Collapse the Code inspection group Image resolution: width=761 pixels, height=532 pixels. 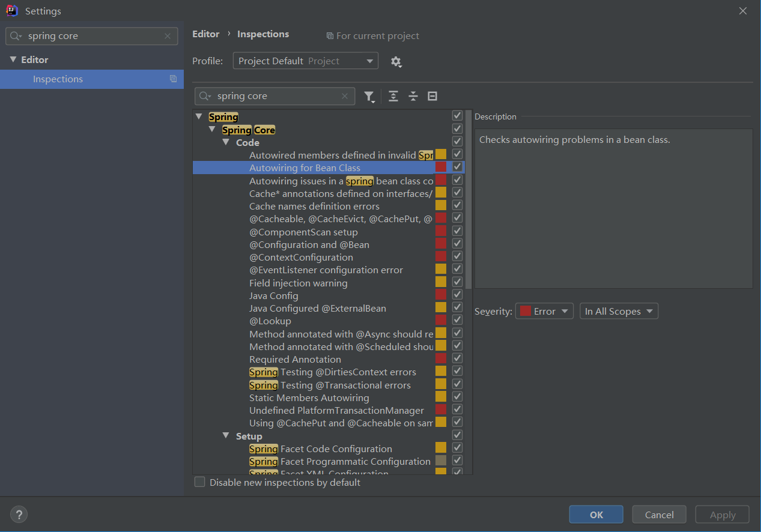[226, 142]
